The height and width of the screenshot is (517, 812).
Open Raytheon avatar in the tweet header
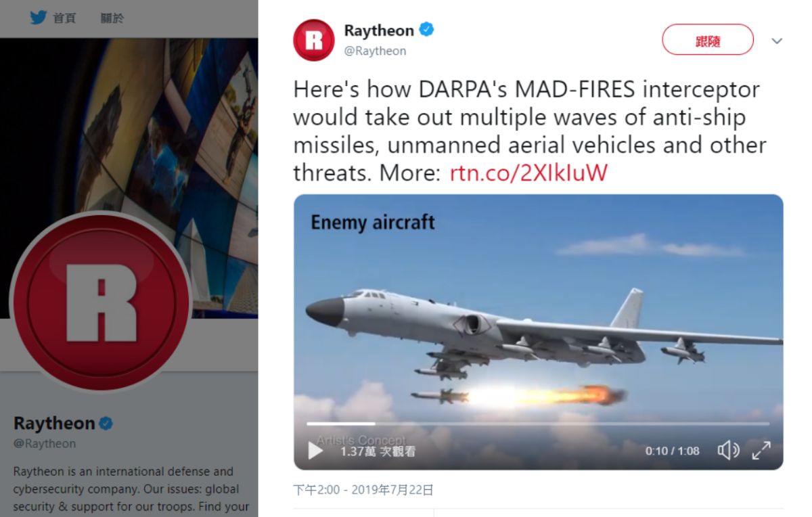(x=313, y=40)
